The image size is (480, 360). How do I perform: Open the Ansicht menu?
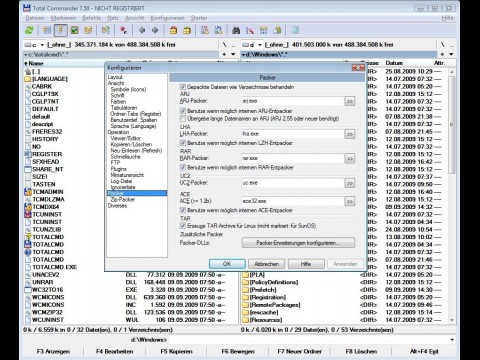135,18
